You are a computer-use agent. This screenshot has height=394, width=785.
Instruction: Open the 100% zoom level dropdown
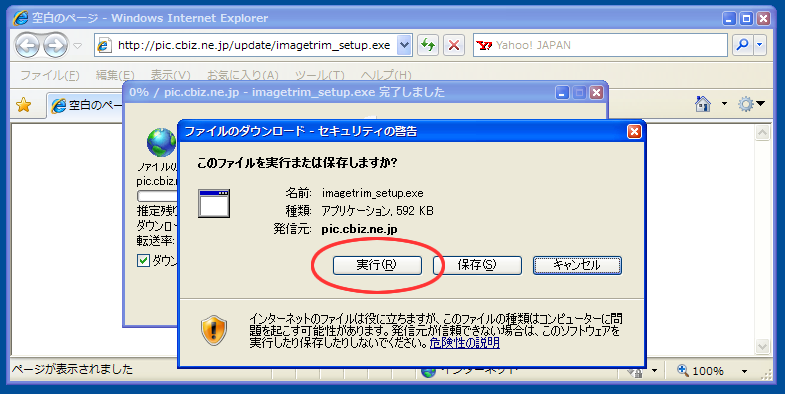tap(744, 371)
